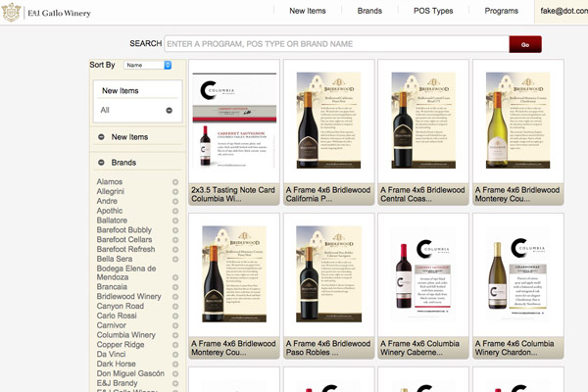This screenshot has height=392, width=588.
Task: Open Columbia Winery Caberne... A Frame thumbnail
Action: click(423, 275)
